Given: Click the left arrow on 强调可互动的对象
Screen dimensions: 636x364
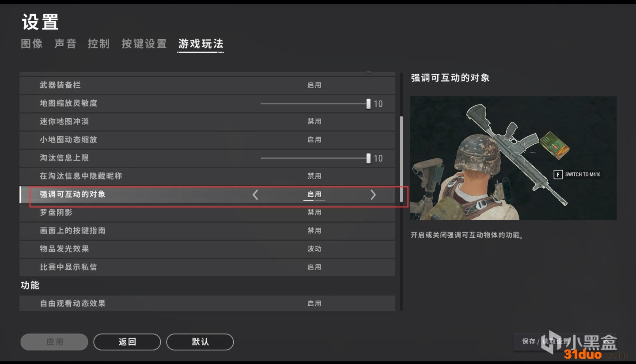Looking at the screenshot, I should click(x=255, y=195).
